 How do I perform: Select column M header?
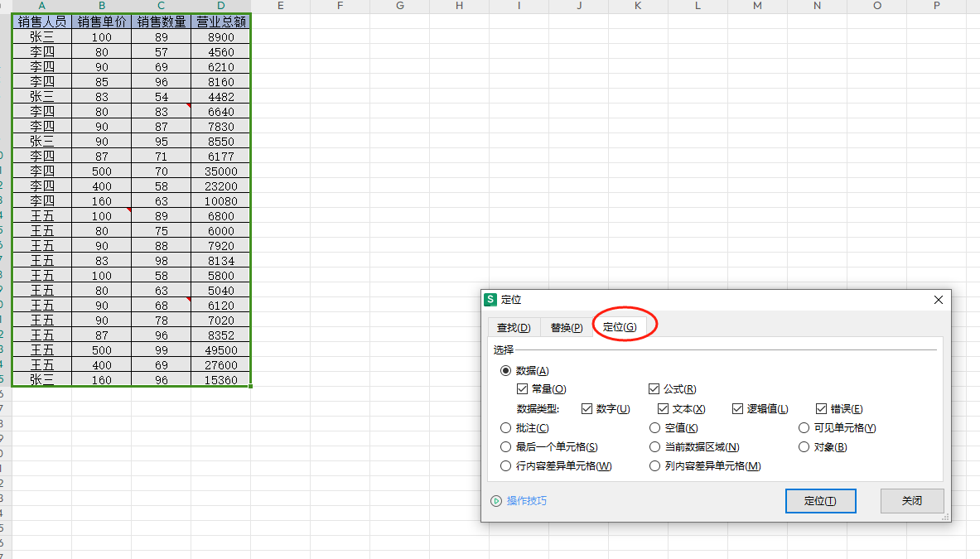coord(757,6)
